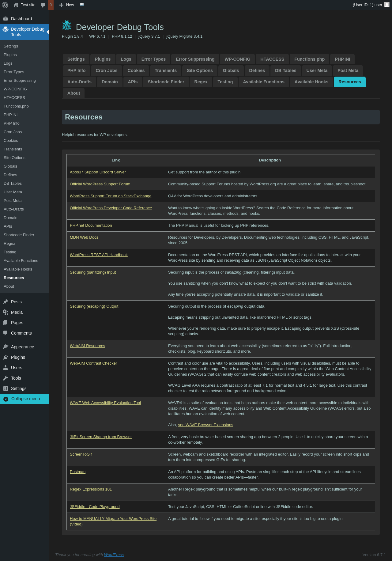This screenshot has width=392, height=561.
Task: Open the PHP.net Documentation link
Action: (x=91, y=226)
